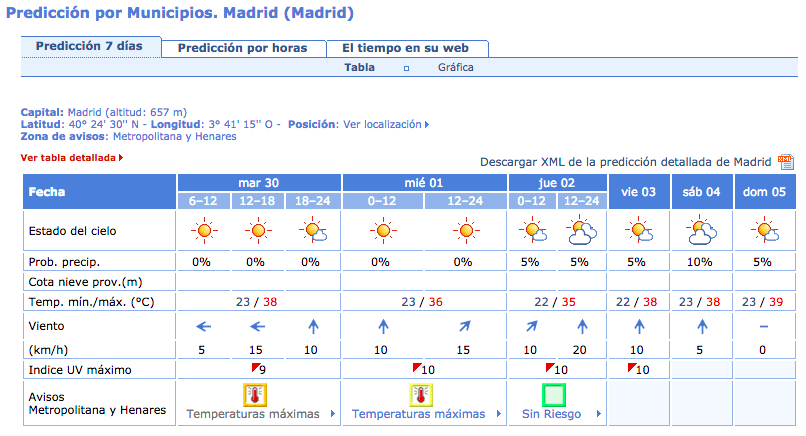This screenshot has width=806, height=436.
Task: Open the El tiempo en su web tab
Action: pyautogui.click(x=406, y=48)
